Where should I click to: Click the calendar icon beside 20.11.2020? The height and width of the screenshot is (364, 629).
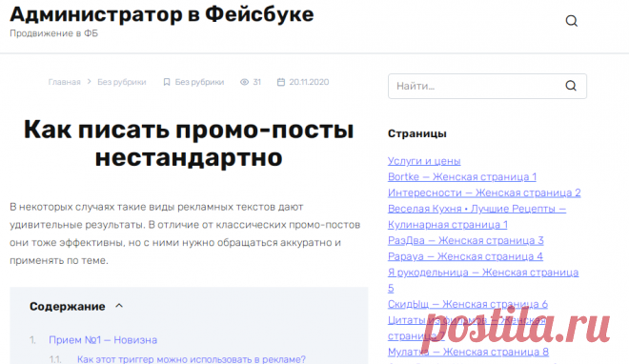pyautogui.click(x=281, y=82)
